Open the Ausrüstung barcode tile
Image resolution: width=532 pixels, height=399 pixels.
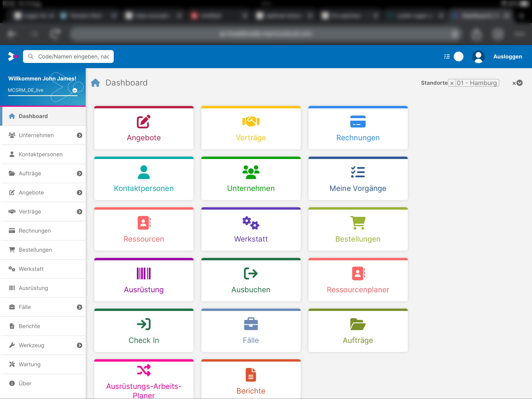(x=144, y=280)
